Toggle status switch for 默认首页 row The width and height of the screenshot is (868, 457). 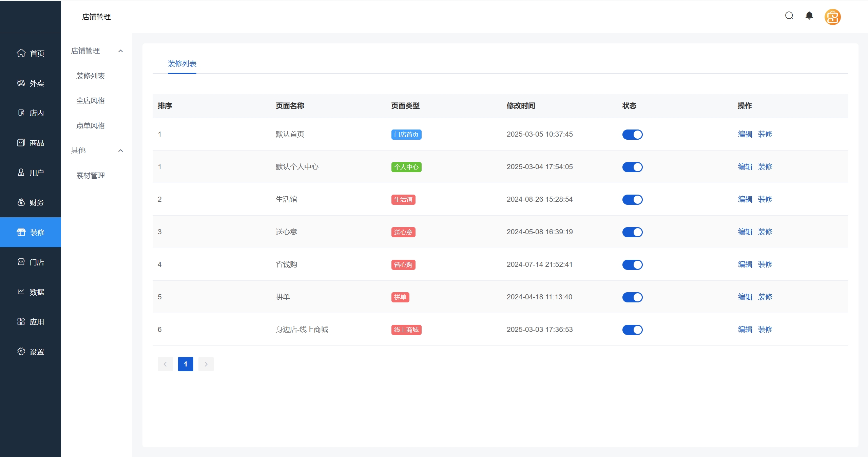pos(632,135)
